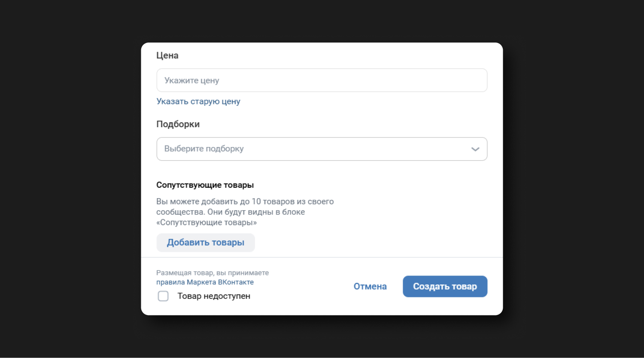Viewport: 644px width, 358px height.
Task: Submit with 'Создать товар' button
Action: pos(445,286)
